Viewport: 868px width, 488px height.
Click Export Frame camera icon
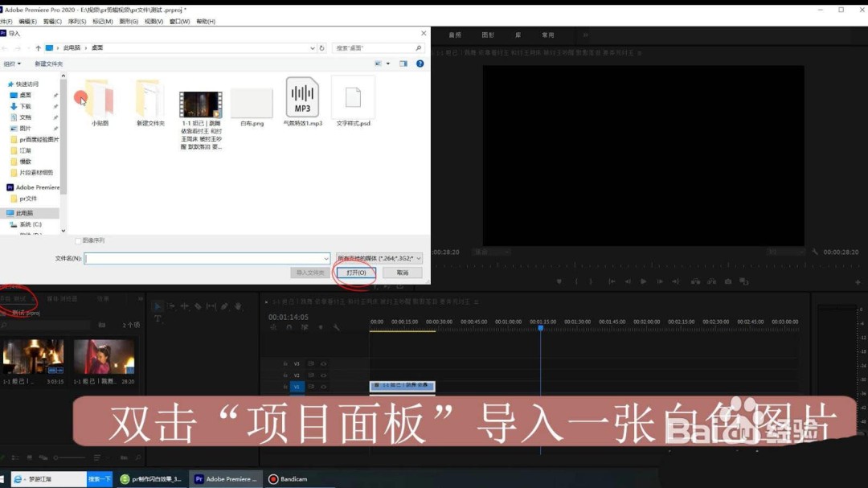click(x=728, y=281)
